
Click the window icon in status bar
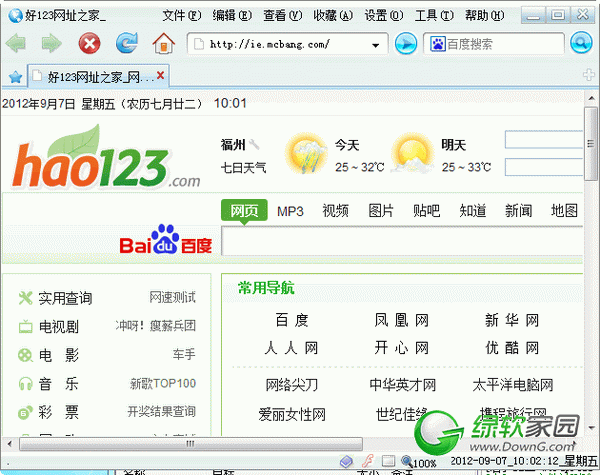point(388,461)
